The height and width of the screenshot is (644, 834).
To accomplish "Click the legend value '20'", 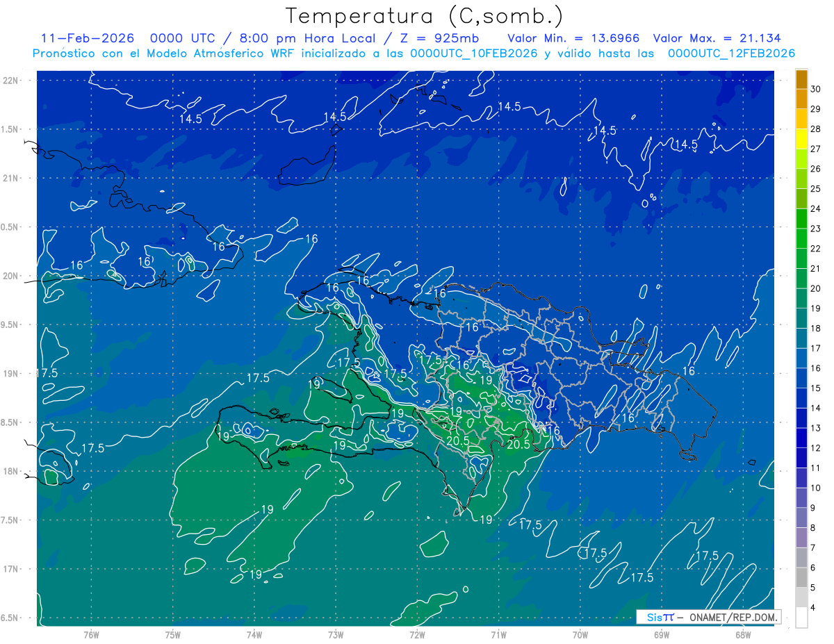I will [x=816, y=288].
